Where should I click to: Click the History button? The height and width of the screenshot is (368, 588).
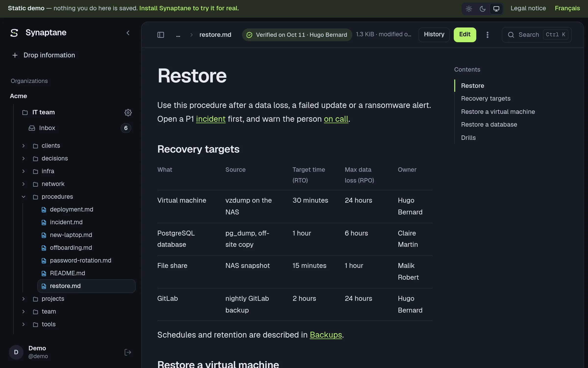coord(434,35)
